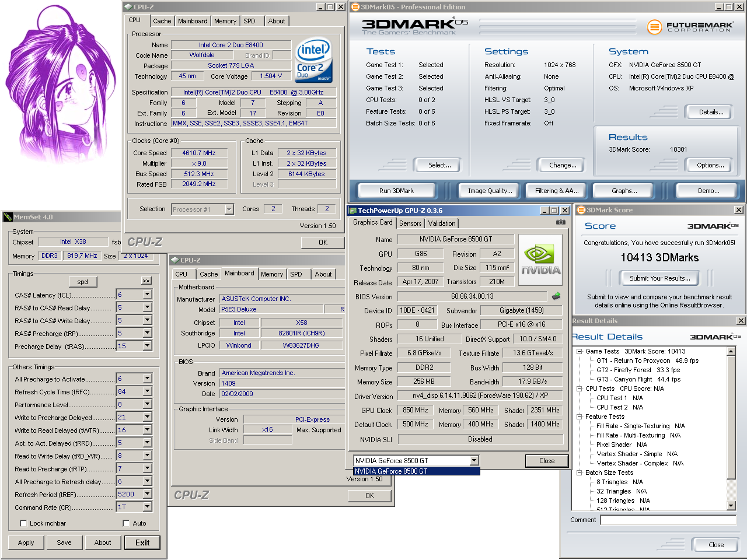The height and width of the screenshot is (560, 747).
Task: Click the Result Details scrollbar up arrow
Action: coord(731,351)
